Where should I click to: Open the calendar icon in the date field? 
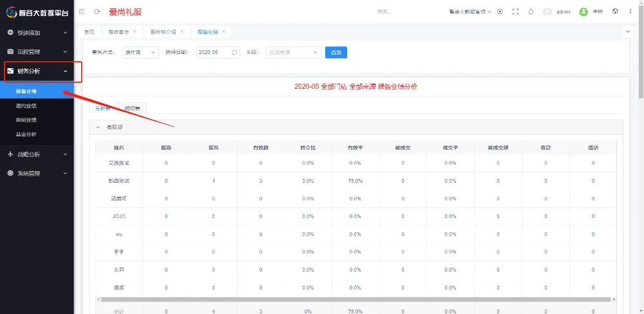coord(234,52)
